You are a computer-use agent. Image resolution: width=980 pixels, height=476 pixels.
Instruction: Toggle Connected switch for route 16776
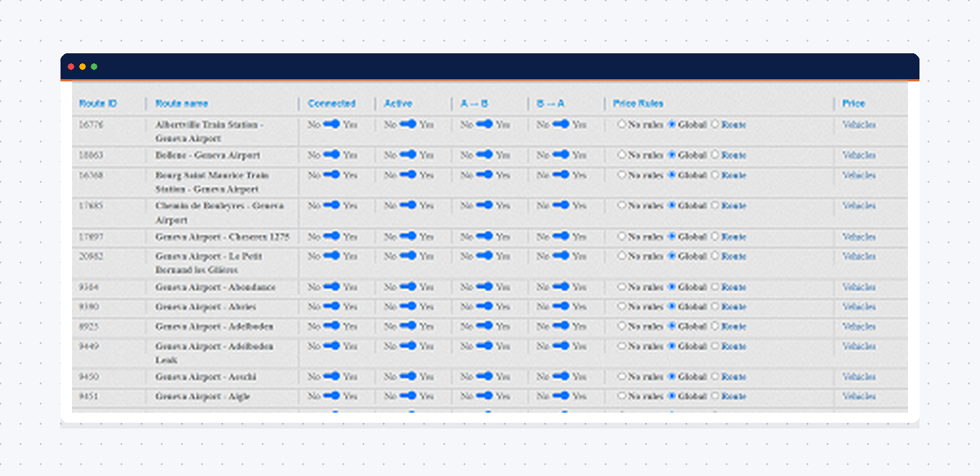331,125
